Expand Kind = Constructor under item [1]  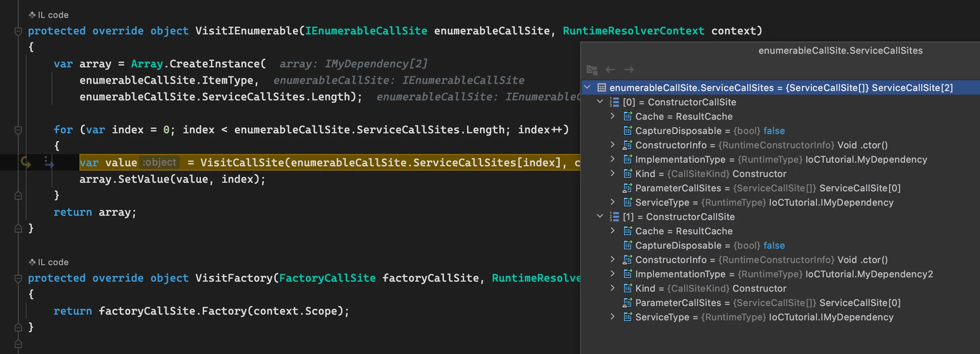pyautogui.click(x=612, y=288)
